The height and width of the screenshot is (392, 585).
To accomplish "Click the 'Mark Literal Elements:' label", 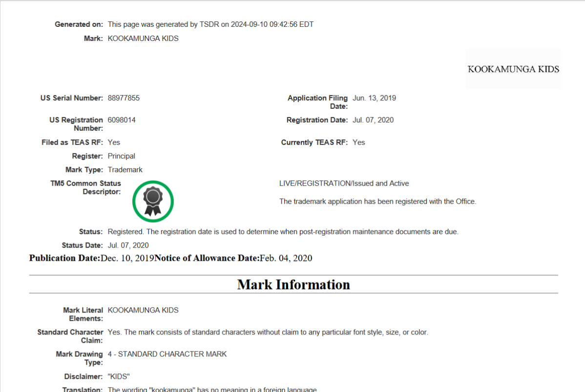I will coord(83,314).
